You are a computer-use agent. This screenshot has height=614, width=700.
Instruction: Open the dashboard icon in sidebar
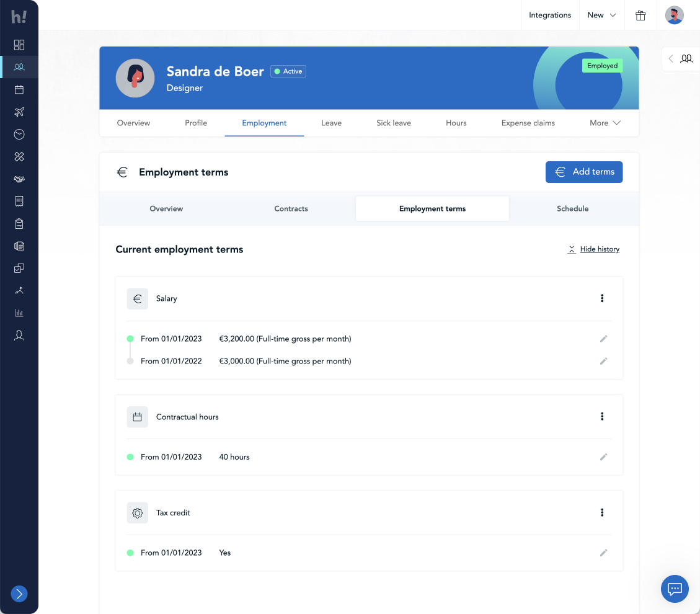[19, 45]
